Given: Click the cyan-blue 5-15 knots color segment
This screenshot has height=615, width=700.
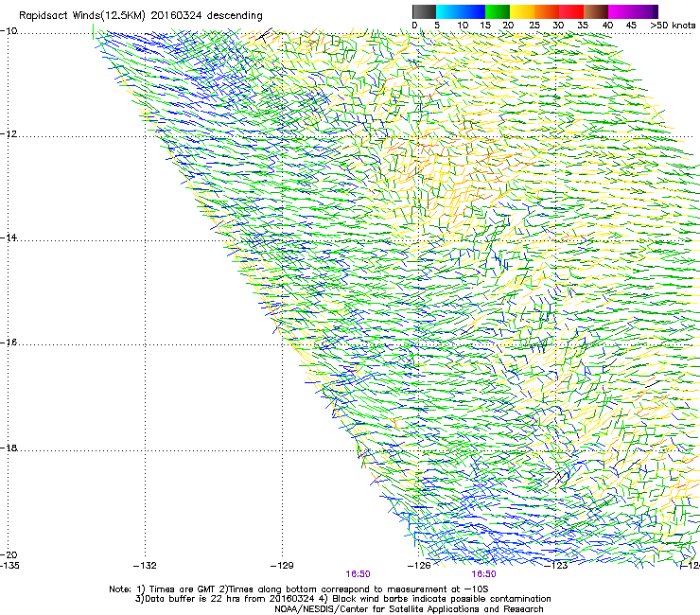Looking at the screenshot, I should [x=461, y=11].
